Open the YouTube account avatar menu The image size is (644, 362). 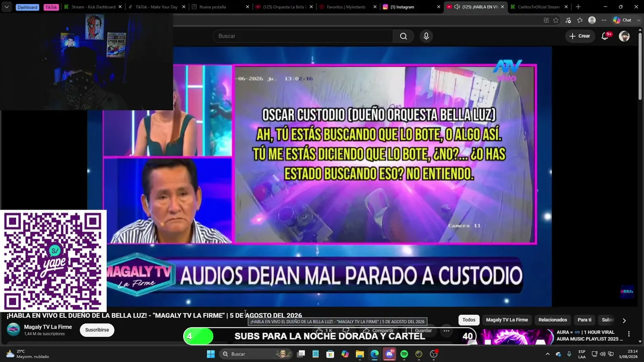(624, 36)
